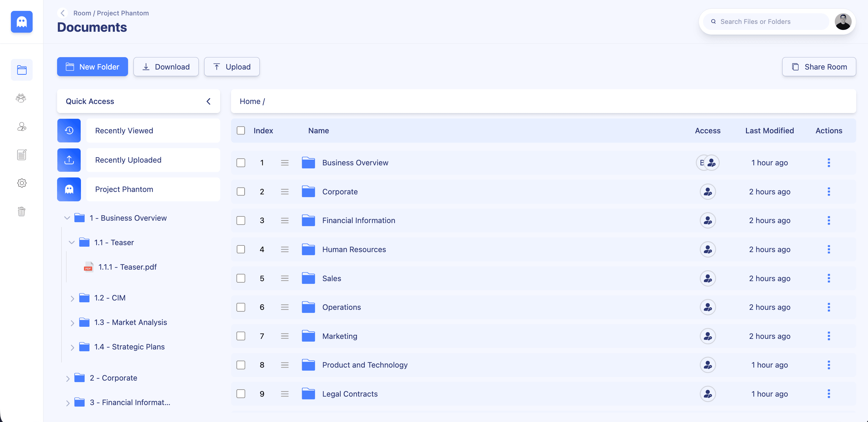Collapse the Quick Access panel
The width and height of the screenshot is (868, 422).
[208, 101]
